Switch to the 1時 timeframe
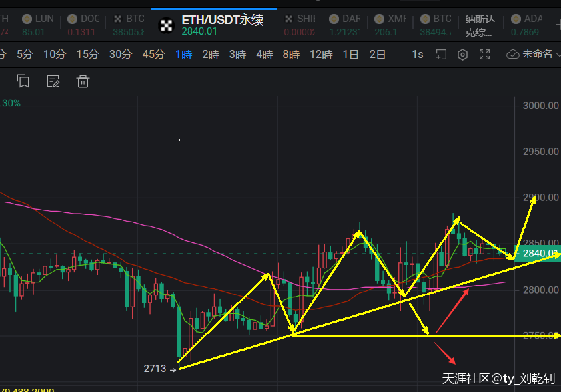 coord(183,55)
